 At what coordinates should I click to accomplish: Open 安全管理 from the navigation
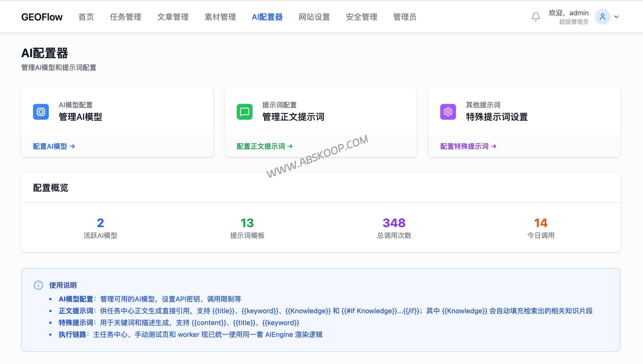pyautogui.click(x=361, y=17)
